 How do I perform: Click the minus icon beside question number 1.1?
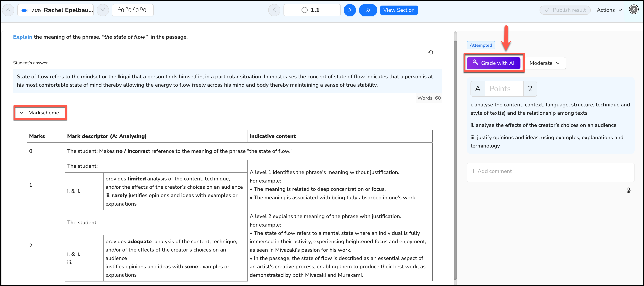point(304,10)
